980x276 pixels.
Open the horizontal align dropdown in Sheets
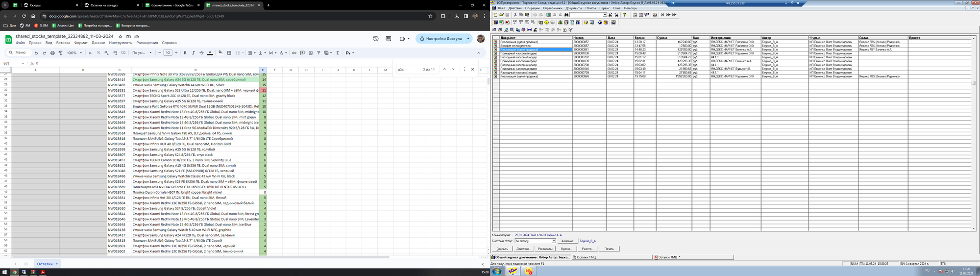[x=252, y=53]
